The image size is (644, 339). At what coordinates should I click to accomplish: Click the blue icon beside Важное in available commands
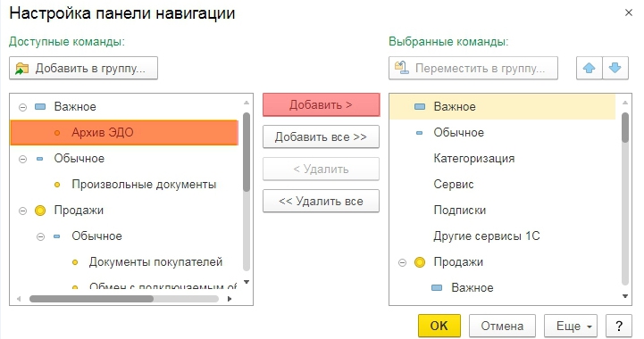[40, 107]
